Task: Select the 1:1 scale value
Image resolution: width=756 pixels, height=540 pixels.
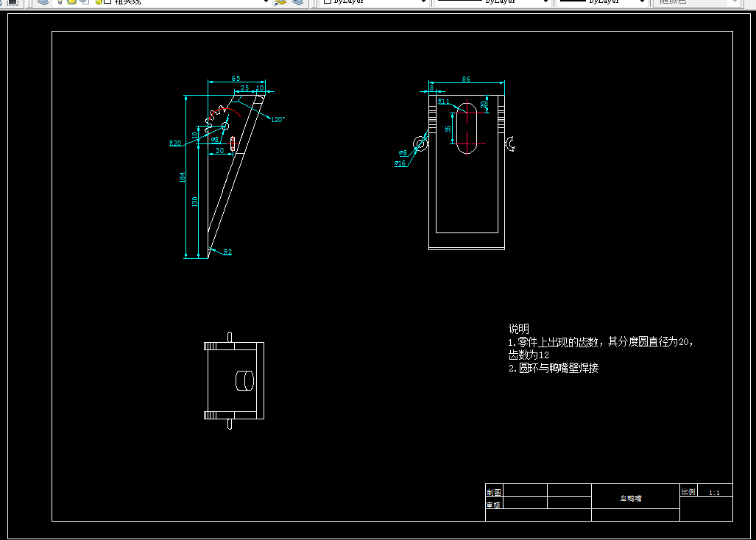Action: click(x=714, y=492)
